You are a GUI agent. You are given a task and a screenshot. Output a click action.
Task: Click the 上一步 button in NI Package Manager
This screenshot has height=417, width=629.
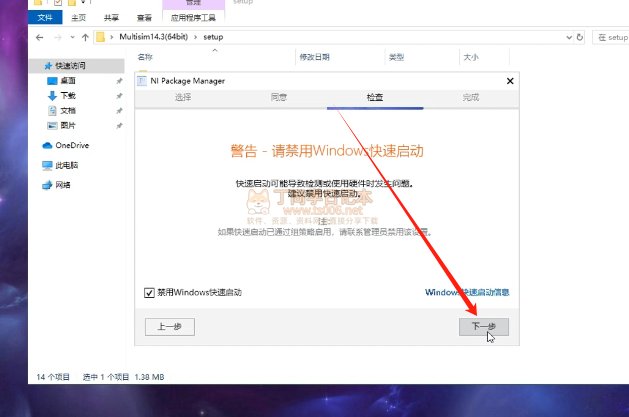tap(170, 327)
